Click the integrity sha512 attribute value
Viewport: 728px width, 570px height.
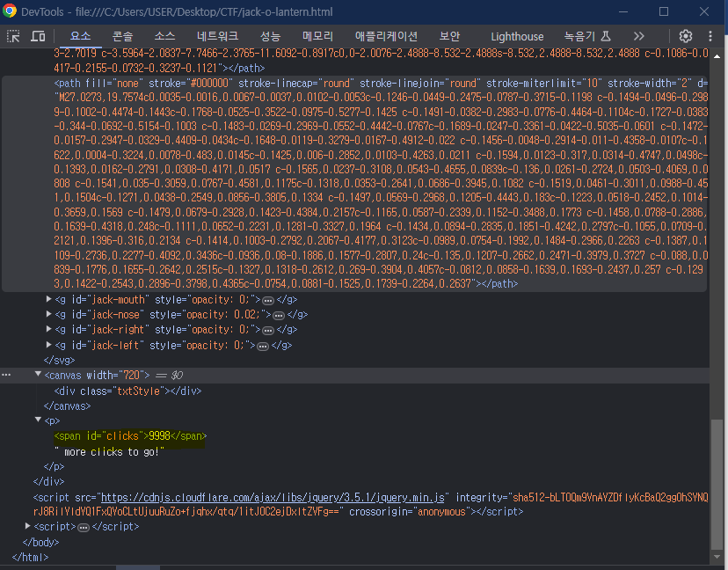(370, 505)
